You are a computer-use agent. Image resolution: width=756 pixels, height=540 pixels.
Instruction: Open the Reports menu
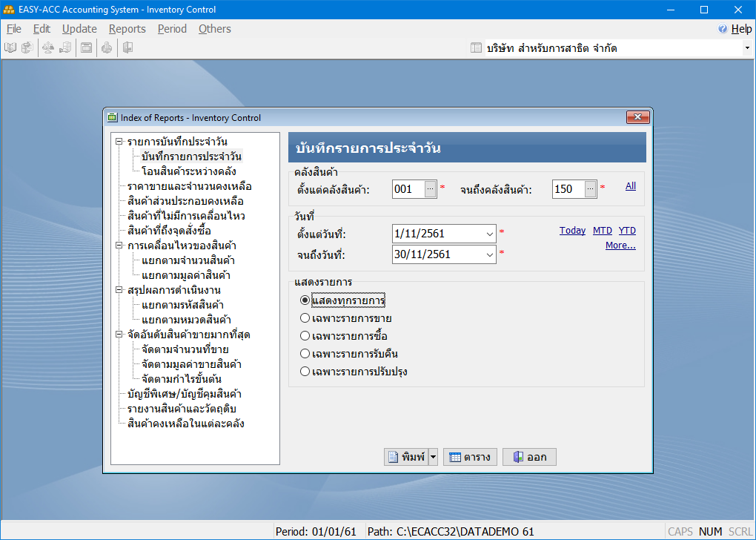[127, 29]
